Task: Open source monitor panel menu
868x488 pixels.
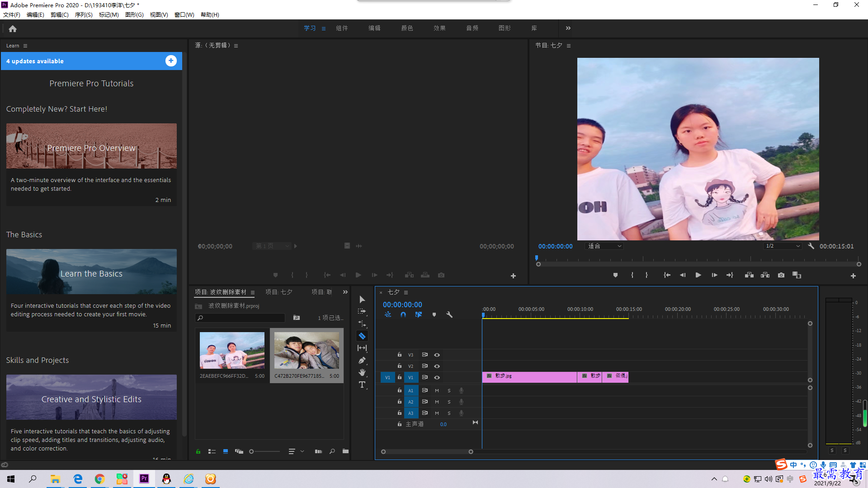Action: (236, 46)
